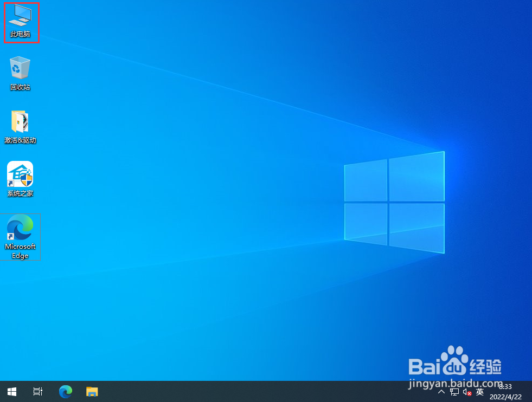Select the 此电脑 (This PC) desktop icon
The width and height of the screenshot is (532, 402).
coord(20,21)
